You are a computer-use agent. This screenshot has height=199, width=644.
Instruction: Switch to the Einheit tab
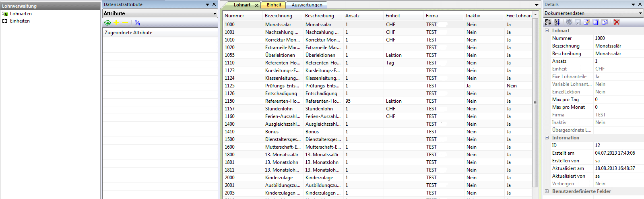[x=274, y=5]
